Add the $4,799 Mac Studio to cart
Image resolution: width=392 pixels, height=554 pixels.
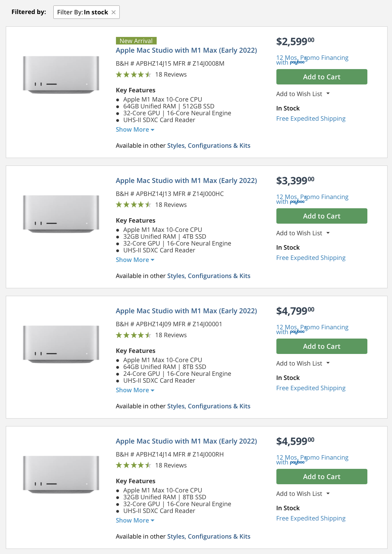point(322,346)
